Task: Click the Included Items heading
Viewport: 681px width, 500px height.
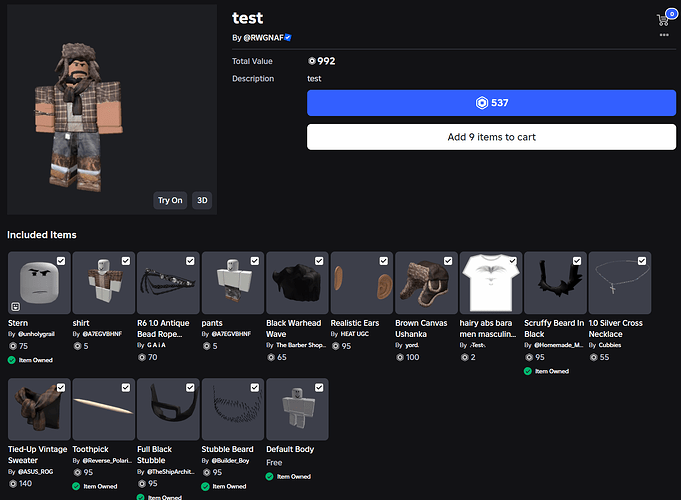Action: 42,235
